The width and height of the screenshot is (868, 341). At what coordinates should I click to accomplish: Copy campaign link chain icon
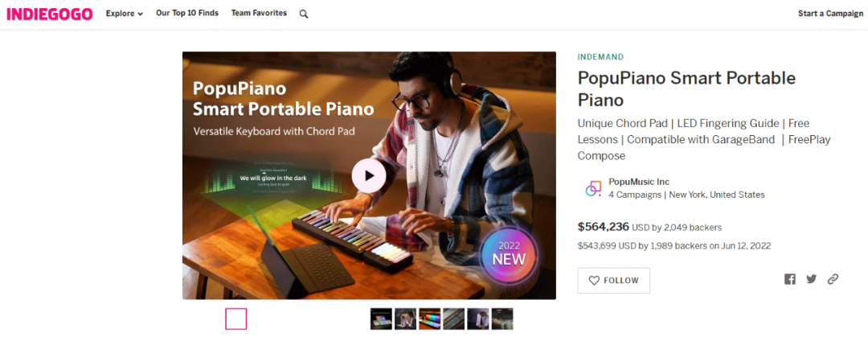(x=833, y=280)
